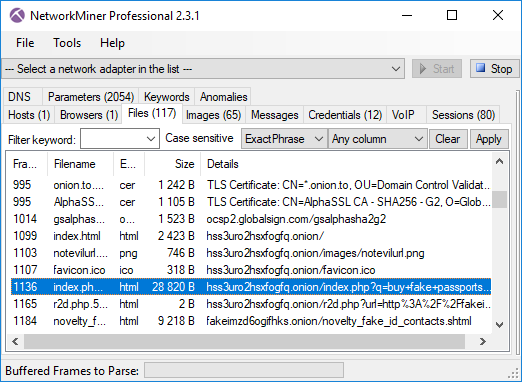
Task: Click the Buffered Frames to Parse progress bar
Action: [244, 371]
